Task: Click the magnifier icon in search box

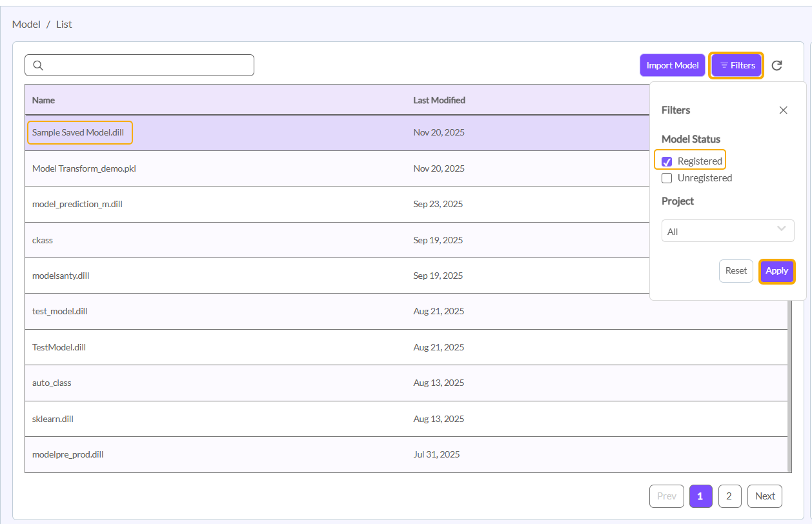Action: point(38,65)
